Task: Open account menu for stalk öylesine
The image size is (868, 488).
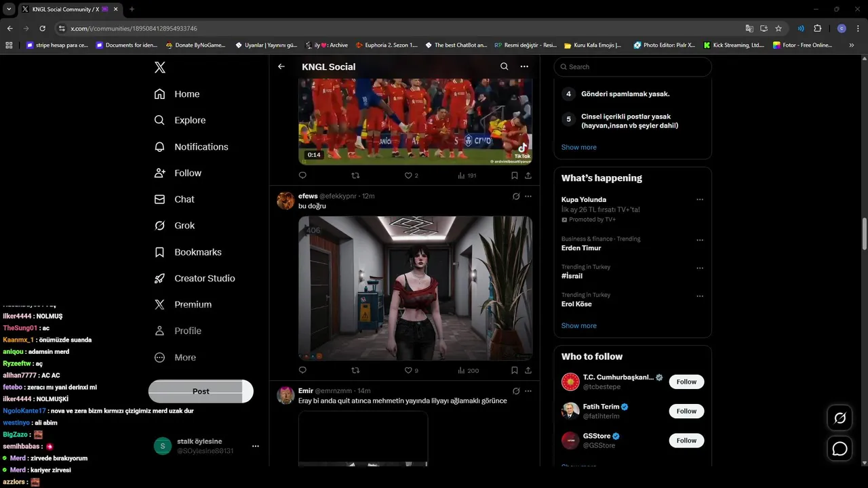Action: [x=255, y=446]
